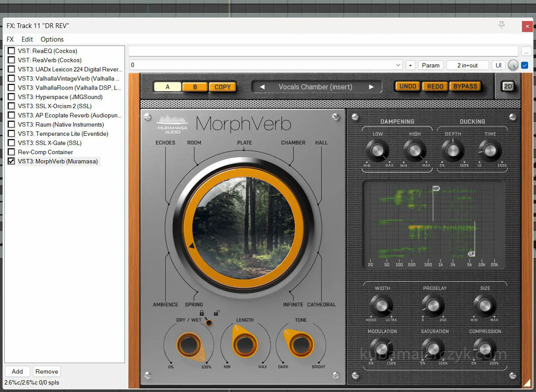This screenshot has height=392, width=536.
Task: Click the 2 in+out pin routing button
Action: tap(467, 65)
